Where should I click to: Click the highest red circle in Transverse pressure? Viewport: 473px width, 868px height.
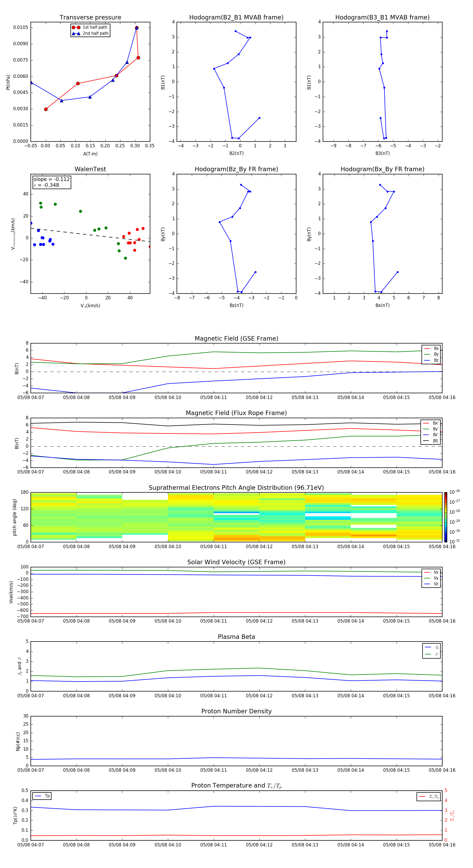[x=137, y=28]
